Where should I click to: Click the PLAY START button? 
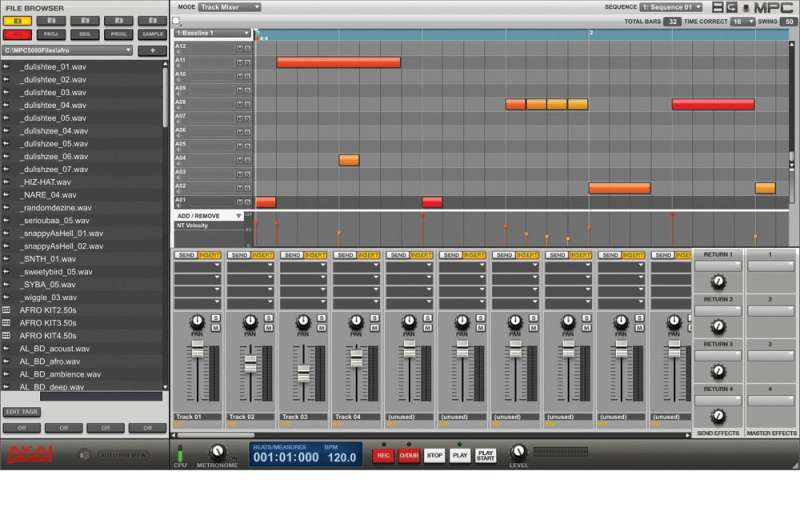point(485,455)
